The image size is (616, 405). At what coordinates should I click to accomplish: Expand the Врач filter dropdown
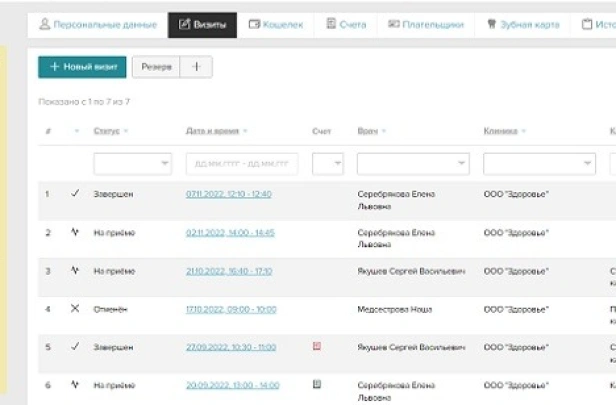point(412,163)
